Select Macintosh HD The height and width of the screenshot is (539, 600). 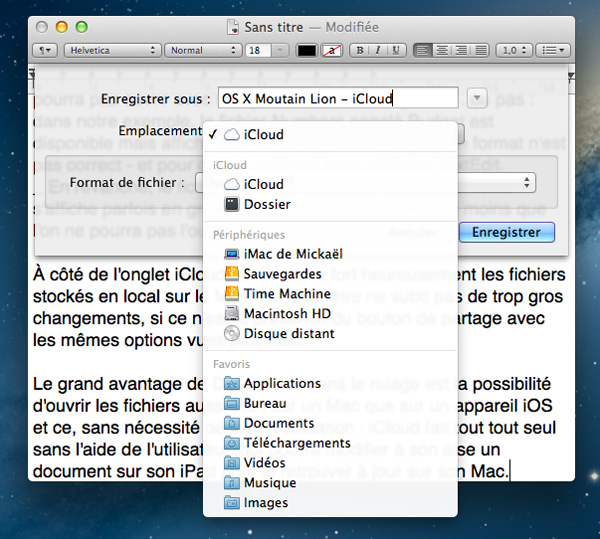[330, 314]
